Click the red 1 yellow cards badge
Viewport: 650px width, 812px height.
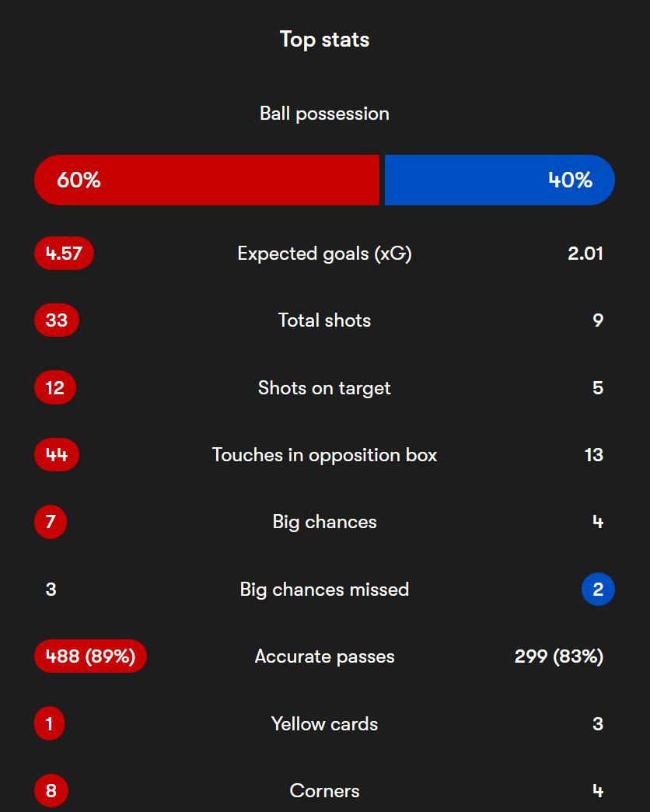point(50,723)
